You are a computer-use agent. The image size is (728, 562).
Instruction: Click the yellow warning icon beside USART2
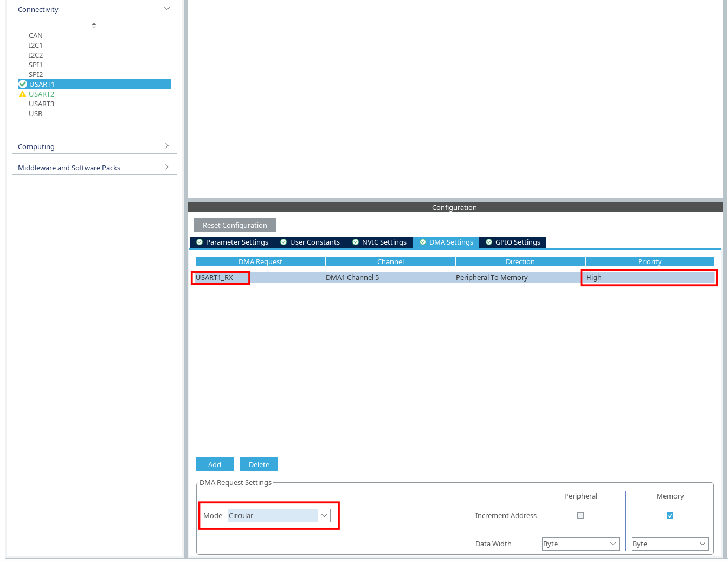tap(22, 94)
